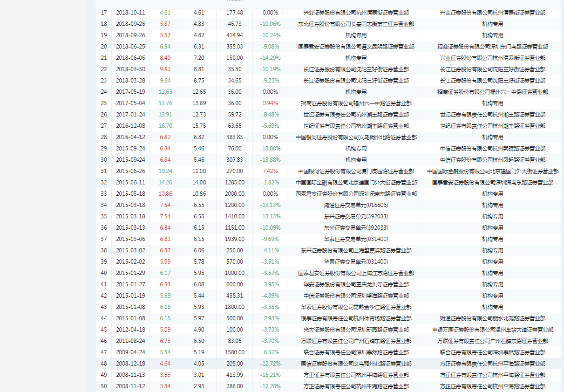Select the volume 455.31
This screenshot has height=392, width=564.
pyautogui.click(x=235, y=295)
